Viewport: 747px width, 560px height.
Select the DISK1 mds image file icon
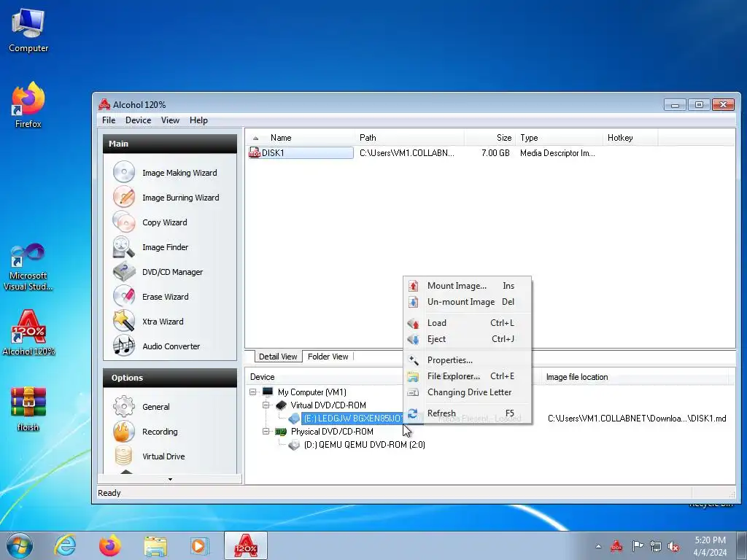[255, 153]
